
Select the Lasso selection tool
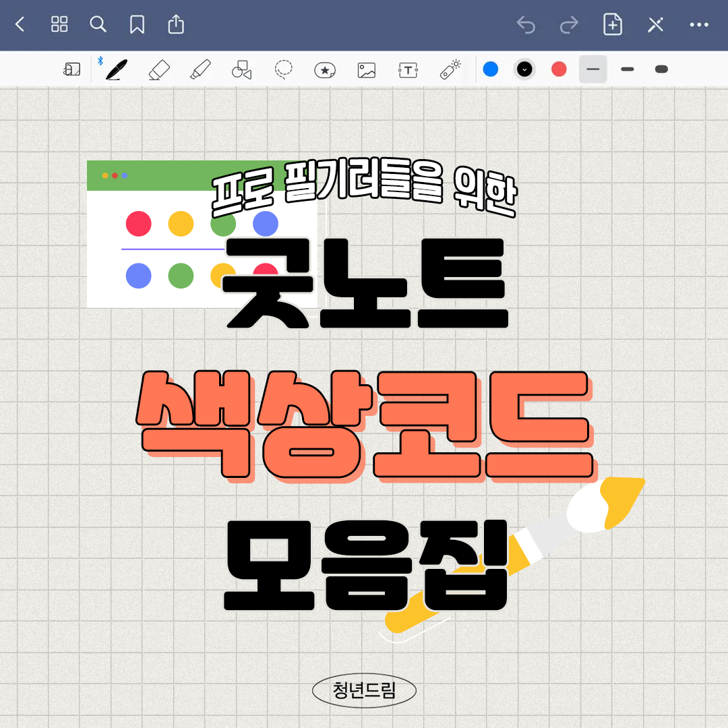[284, 69]
